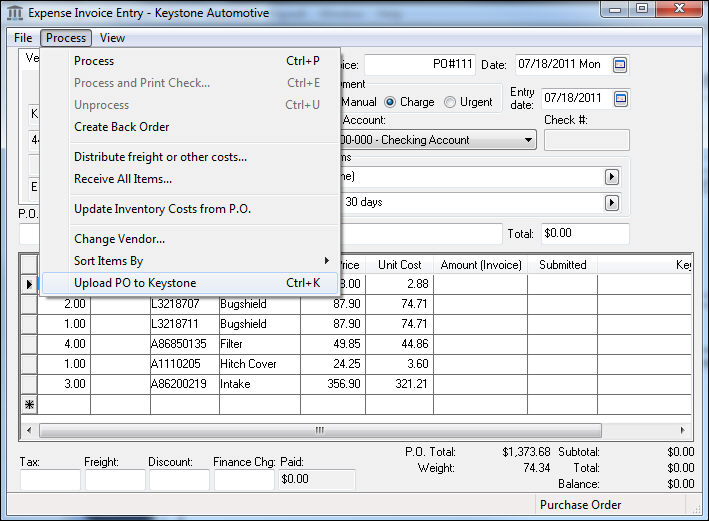
Task: Click the app icon in title bar
Action: pyautogui.click(x=13, y=13)
